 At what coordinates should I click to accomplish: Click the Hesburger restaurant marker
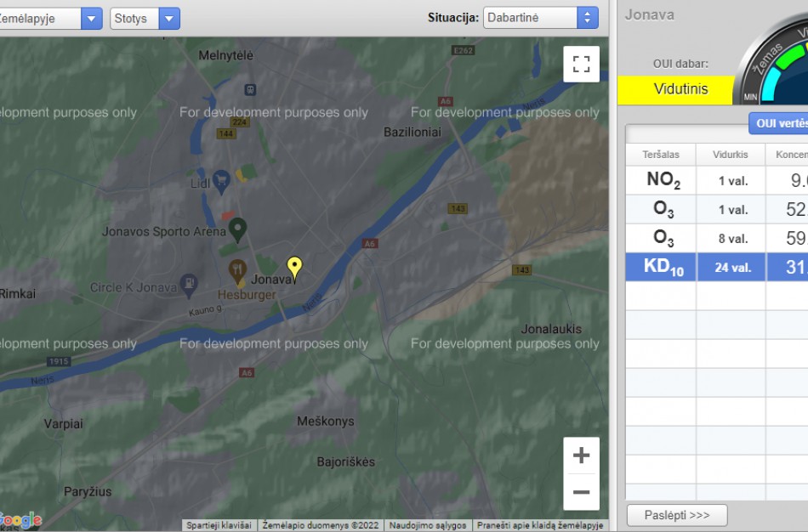(237, 272)
